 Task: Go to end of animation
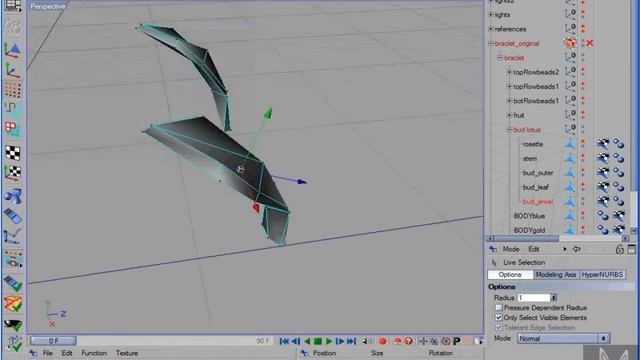tap(351, 341)
